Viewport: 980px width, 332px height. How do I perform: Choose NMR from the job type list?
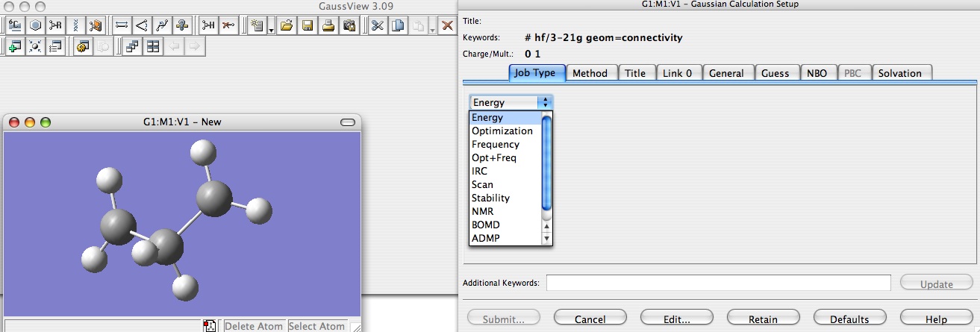click(505, 211)
